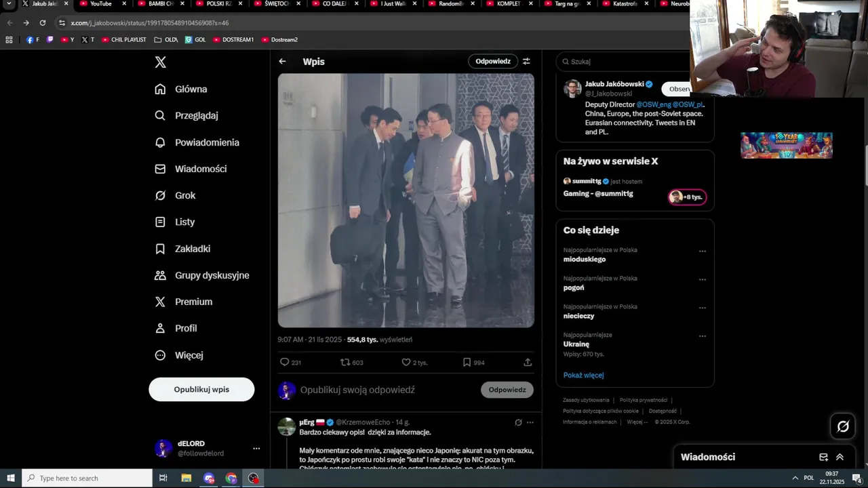868x488 pixels.
Task: Open more options for Ukrainę trend
Action: coord(703,336)
